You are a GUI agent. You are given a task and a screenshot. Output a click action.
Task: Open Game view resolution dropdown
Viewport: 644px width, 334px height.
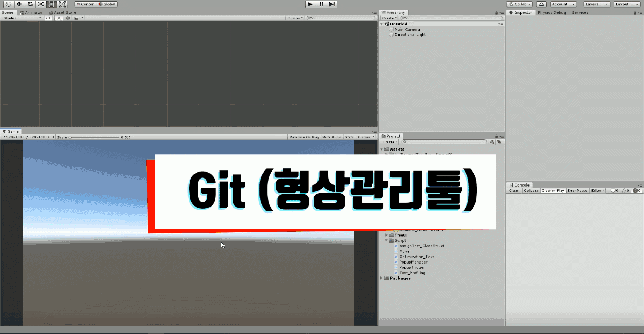tap(28, 137)
